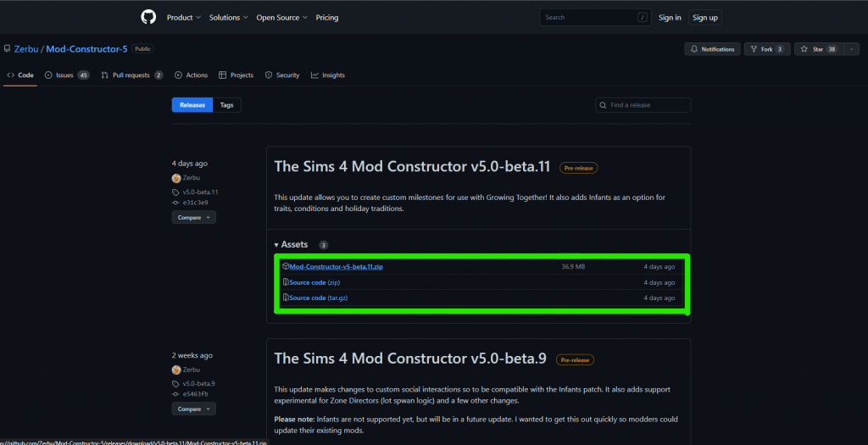Open release title v5.0-beta.11
The width and height of the screenshot is (868, 445).
coord(413,167)
